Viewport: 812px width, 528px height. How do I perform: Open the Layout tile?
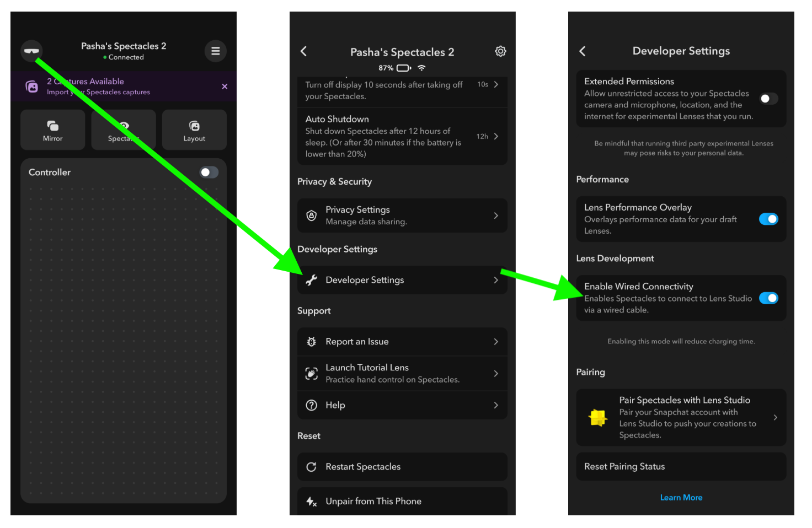pyautogui.click(x=194, y=130)
